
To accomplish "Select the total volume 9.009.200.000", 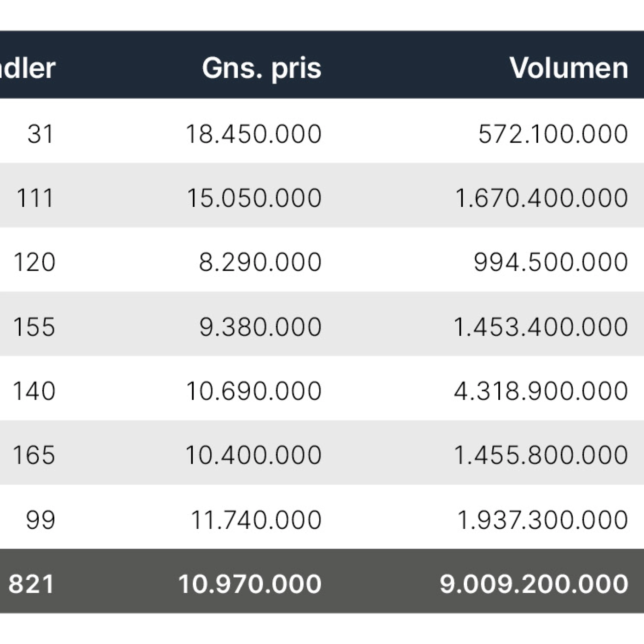I will [534, 584].
